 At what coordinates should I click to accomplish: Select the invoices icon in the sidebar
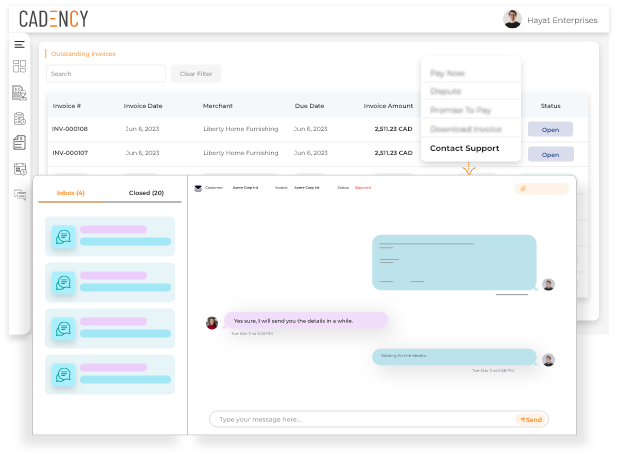[19, 93]
